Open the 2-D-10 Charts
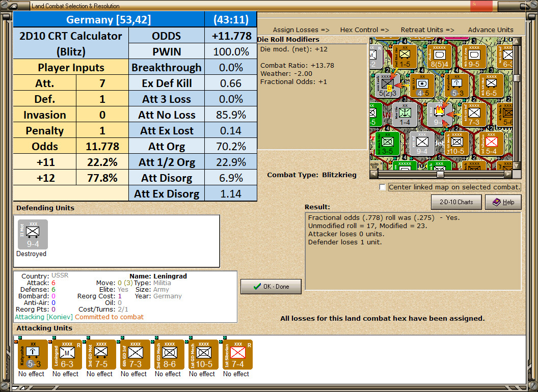The height and width of the screenshot is (392, 538). (x=456, y=202)
